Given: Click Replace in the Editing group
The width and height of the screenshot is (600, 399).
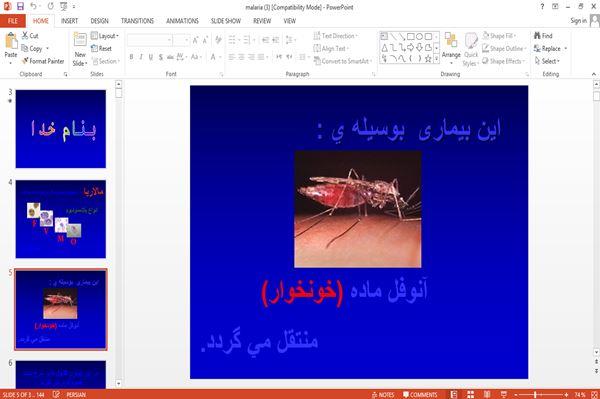Looking at the screenshot, I should point(550,49).
